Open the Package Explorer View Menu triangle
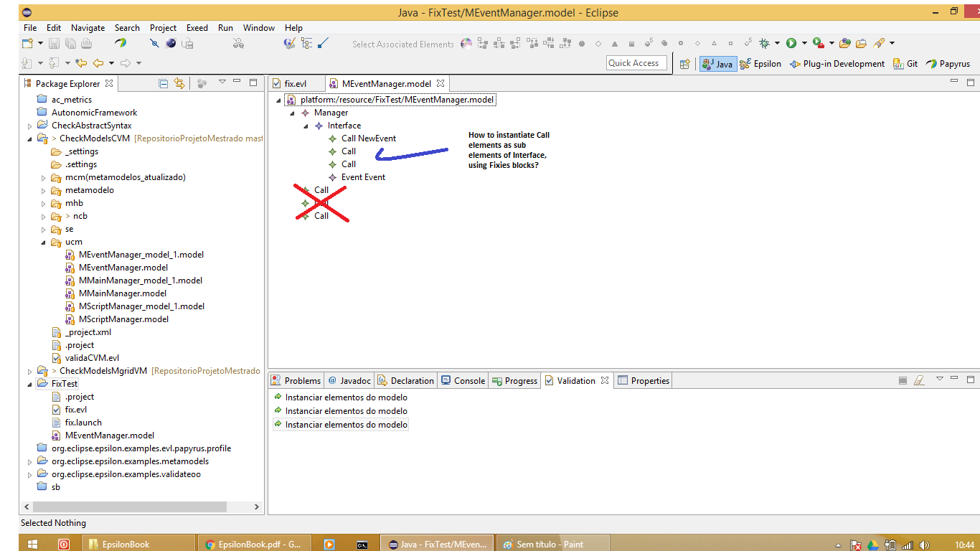 tap(222, 83)
